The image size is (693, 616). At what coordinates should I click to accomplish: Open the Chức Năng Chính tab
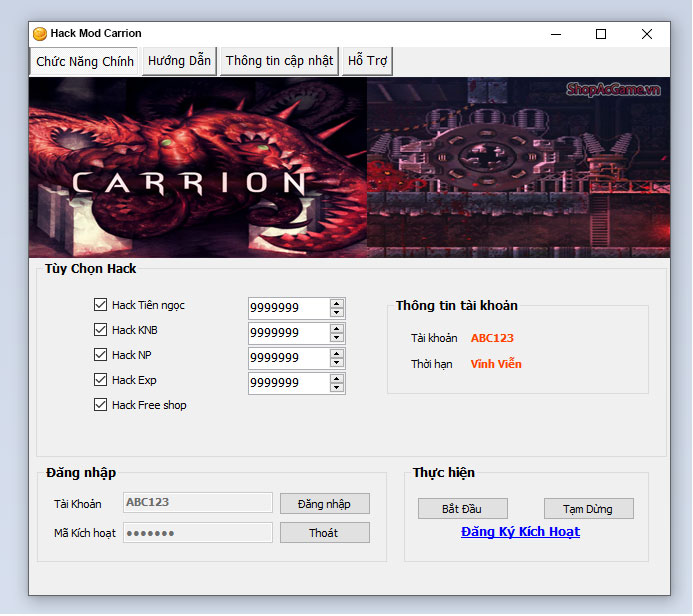(84, 61)
